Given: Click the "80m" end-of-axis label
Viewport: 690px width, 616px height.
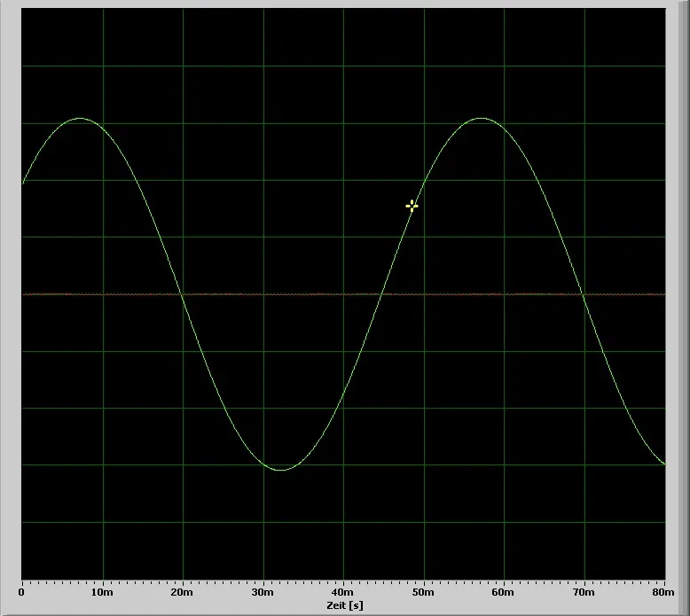Looking at the screenshot, I should click(663, 592).
